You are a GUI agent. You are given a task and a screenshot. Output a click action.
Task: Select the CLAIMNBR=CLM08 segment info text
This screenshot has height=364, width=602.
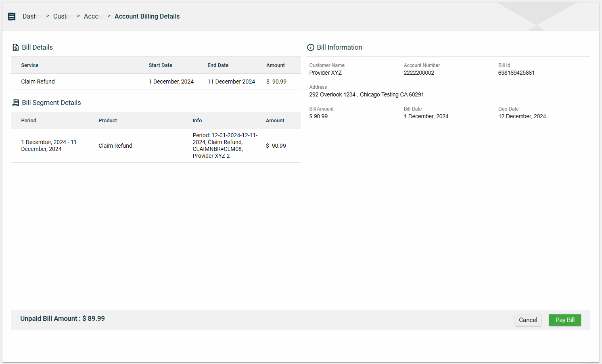[218, 149]
